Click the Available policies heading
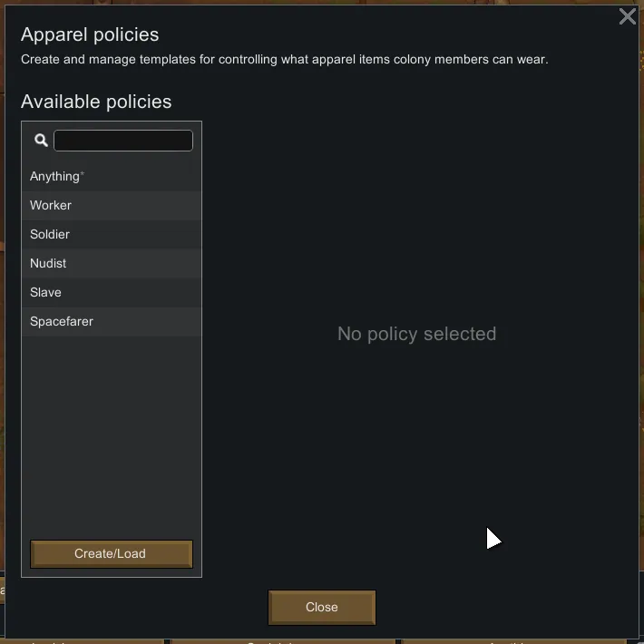This screenshot has width=644, height=644. [x=96, y=102]
